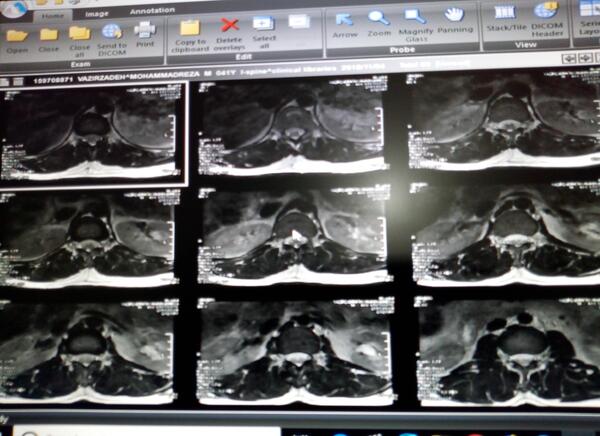This screenshot has width=600, height=436.
Task: Click the Probe group label
Action: tap(402, 50)
